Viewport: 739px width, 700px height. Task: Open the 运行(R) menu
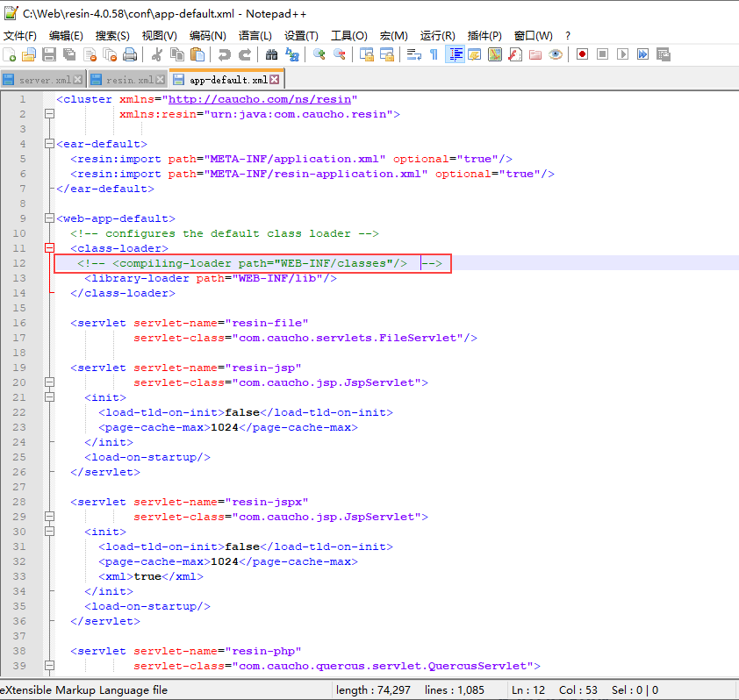pos(438,36)
